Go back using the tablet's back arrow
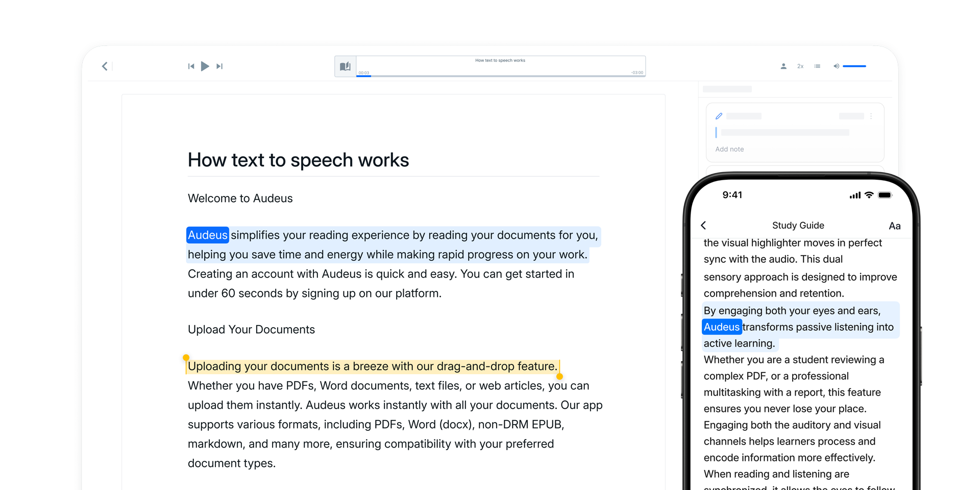 click(105, 66)
